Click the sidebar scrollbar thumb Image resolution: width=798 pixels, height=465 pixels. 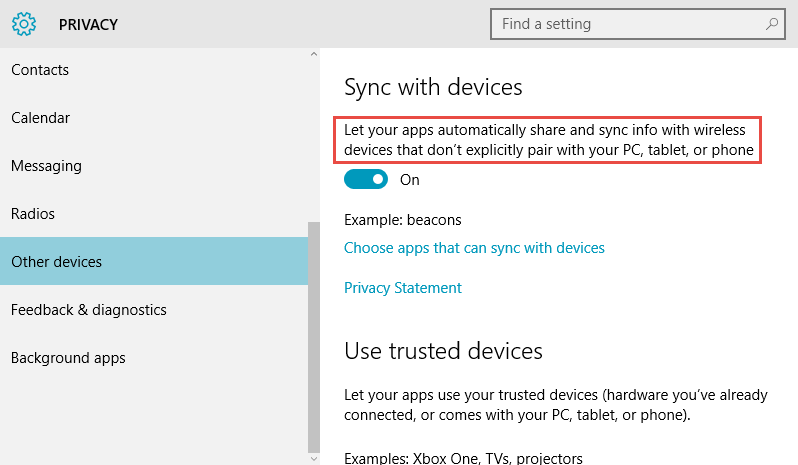tap(314, 337)
